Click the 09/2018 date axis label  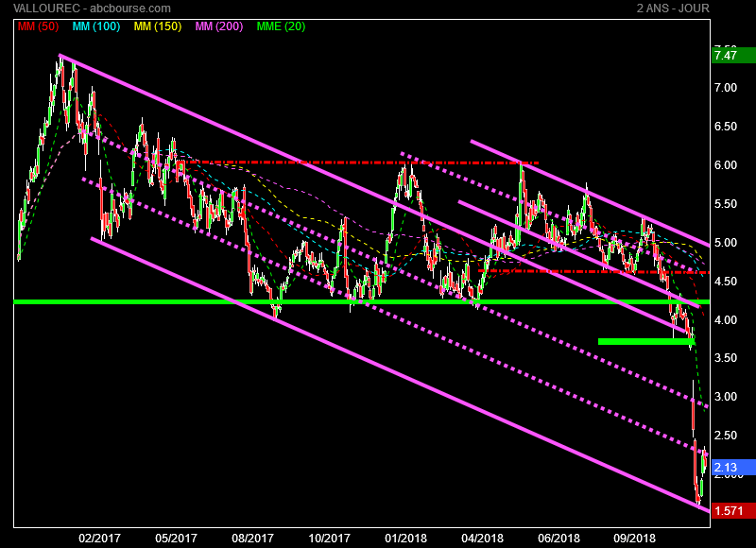[x=634, y=538]
